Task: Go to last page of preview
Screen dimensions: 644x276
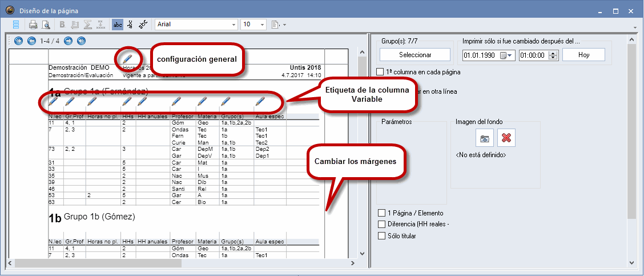Action: coord(81,41)
